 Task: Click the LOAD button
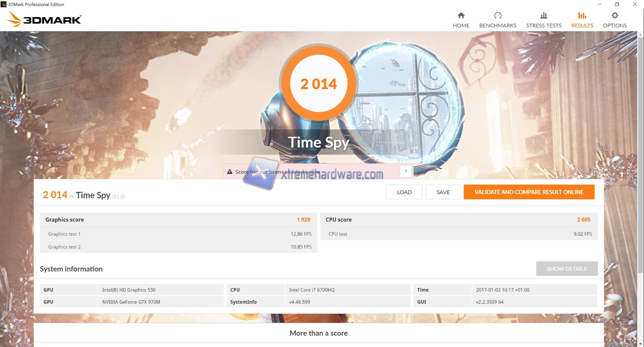404,192
